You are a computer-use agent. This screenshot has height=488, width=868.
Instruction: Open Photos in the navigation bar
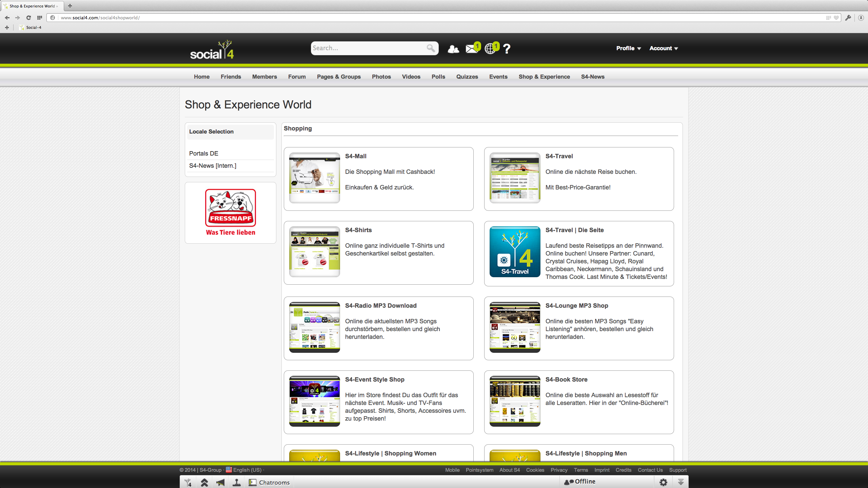click(381, 77)
